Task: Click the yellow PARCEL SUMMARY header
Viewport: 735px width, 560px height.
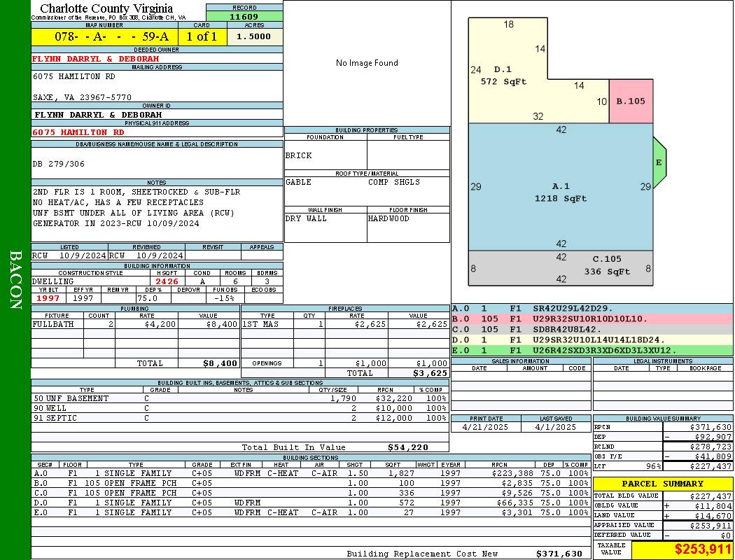Action: pos(663,484)
